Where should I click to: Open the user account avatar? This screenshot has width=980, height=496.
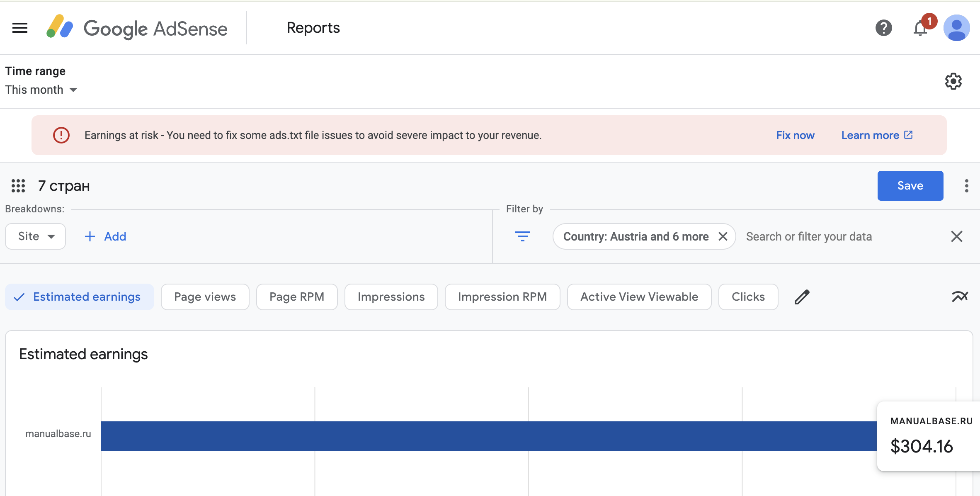[x=956, y=28]
